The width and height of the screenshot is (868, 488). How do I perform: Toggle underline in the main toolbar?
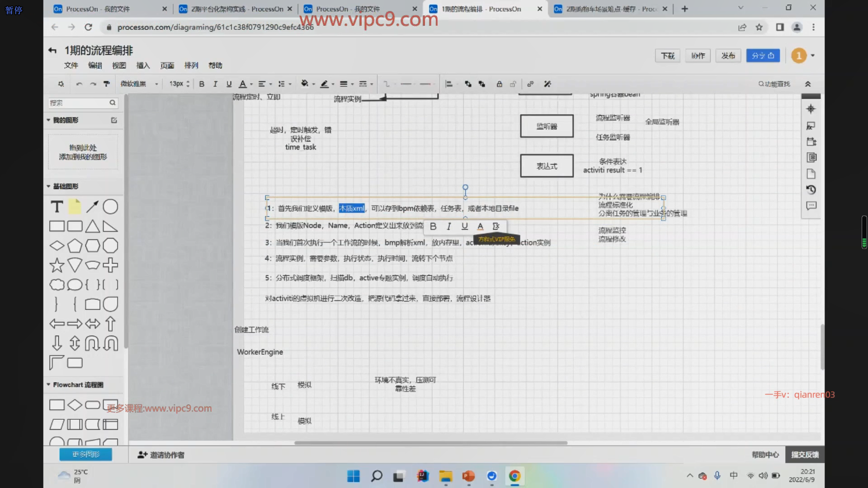pos(229,84)
